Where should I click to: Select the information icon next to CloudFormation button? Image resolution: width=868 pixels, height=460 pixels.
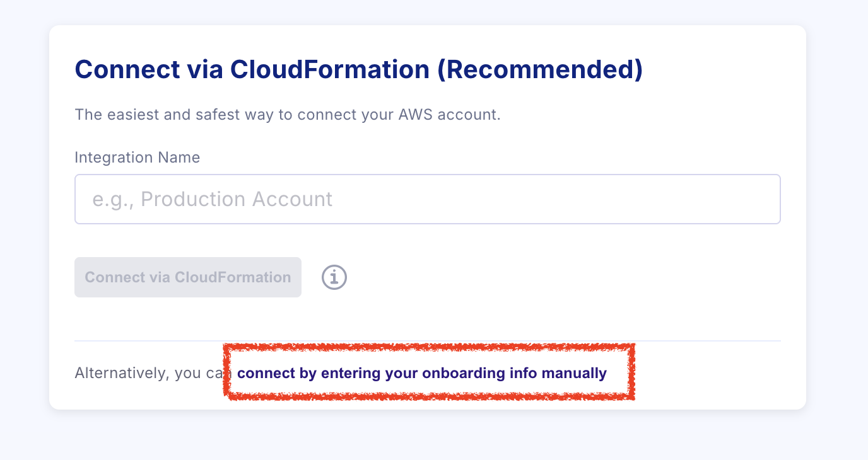pos(334,277)
